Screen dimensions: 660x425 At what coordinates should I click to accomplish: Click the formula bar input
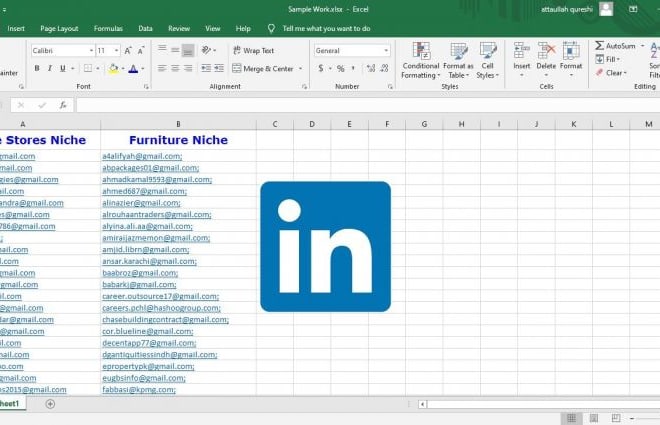pyautogui.click(x=367, y=105)
